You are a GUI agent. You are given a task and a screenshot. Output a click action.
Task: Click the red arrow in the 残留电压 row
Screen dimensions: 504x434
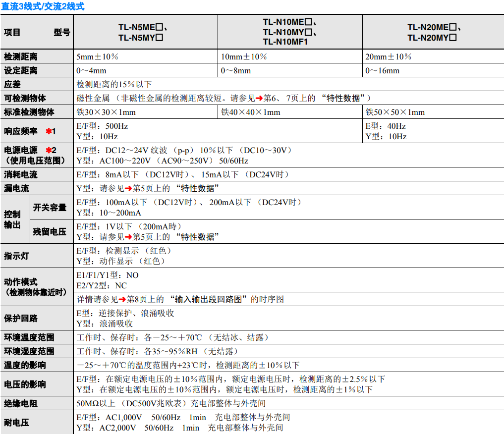(x=128, y=237)
